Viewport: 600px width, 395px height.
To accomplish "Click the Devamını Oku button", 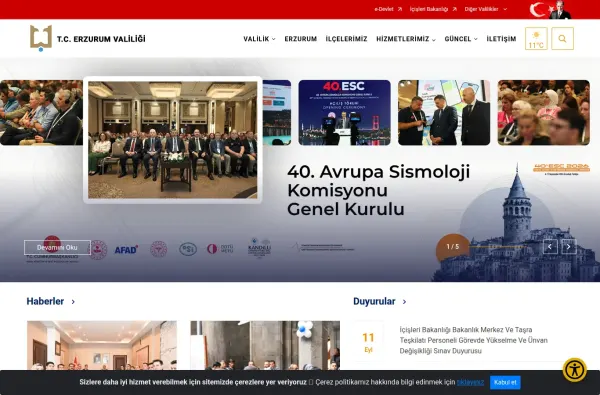I will pos(57,248).
